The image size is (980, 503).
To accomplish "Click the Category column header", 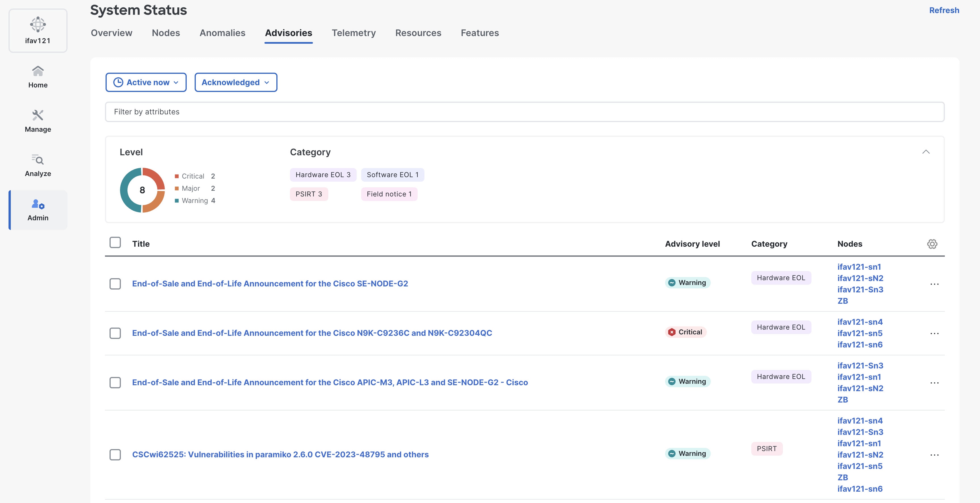I will click(769, 244).
